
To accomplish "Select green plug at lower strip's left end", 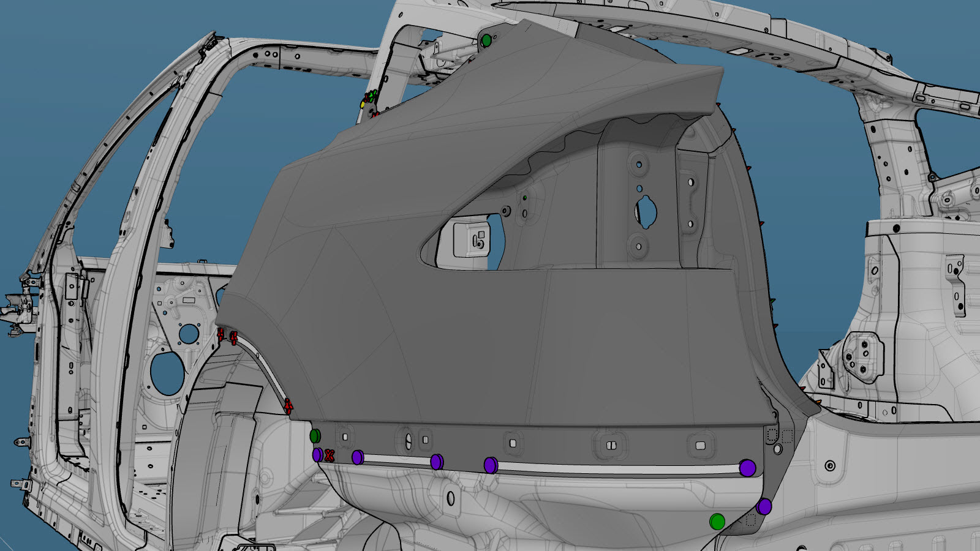I will click(315, 436).
